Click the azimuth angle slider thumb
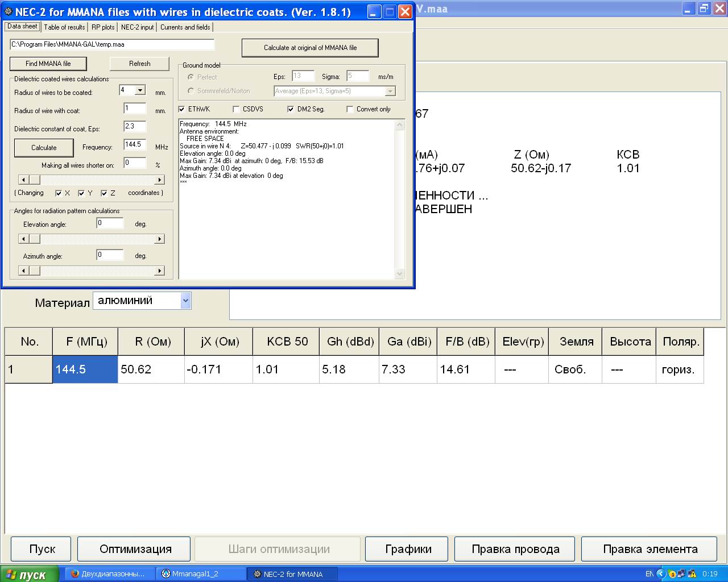 click(x=34, y=271)
